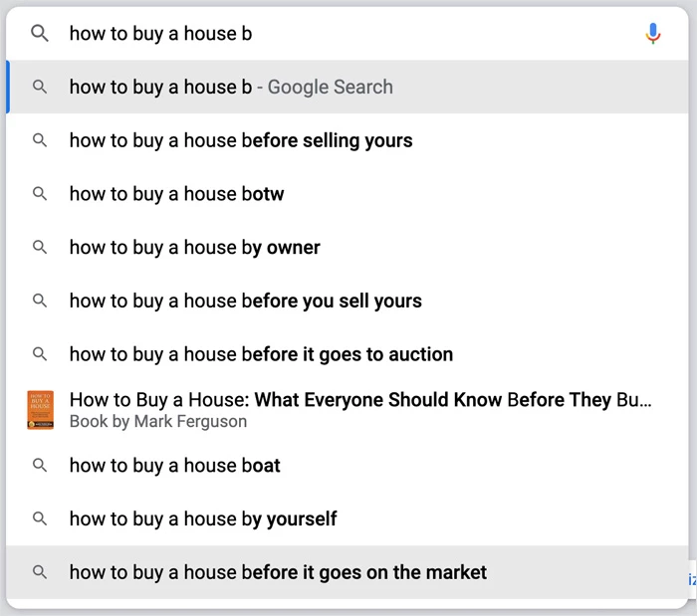Viewport: 697px width, 616px height.
Task: Open the Mark Ferguson book cover thumbnail
Action: pyautogui.click(x=41, y=409)
